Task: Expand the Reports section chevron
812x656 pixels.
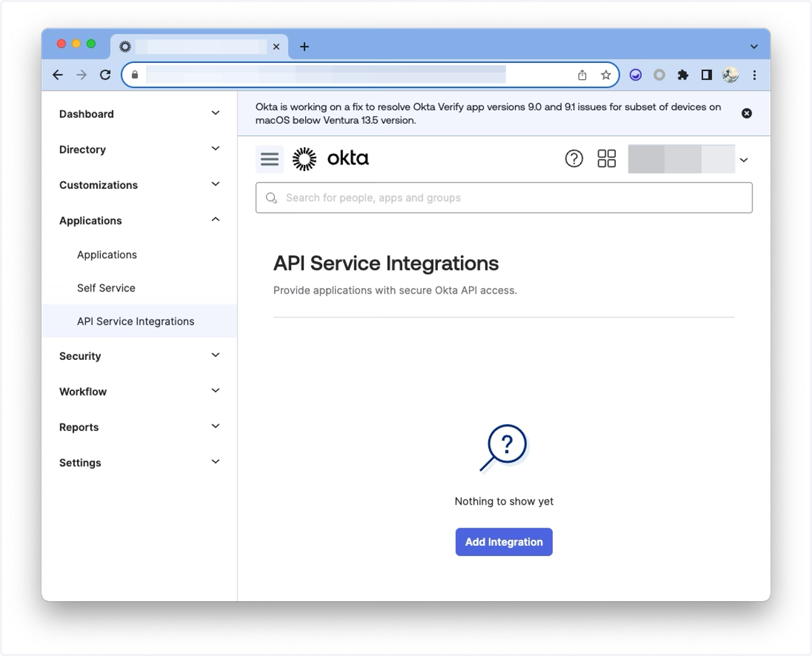Action: (x=215, y=426)
